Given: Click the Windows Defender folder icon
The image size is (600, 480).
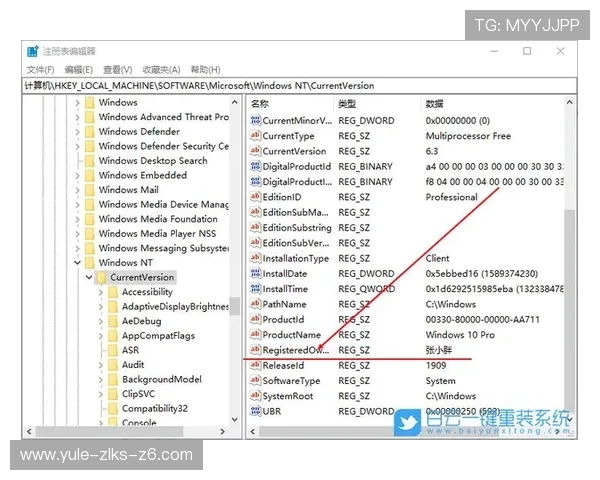Looking at the screenshot, I should coord(88,132).
